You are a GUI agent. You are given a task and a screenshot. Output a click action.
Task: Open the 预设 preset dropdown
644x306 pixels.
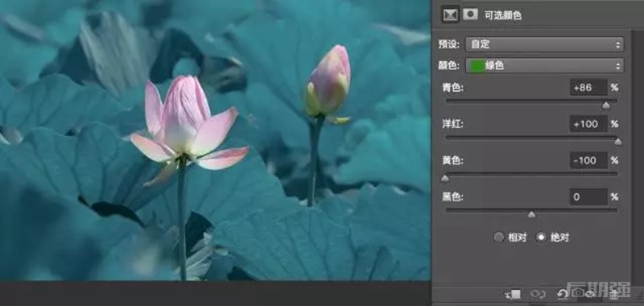point(544,44)
